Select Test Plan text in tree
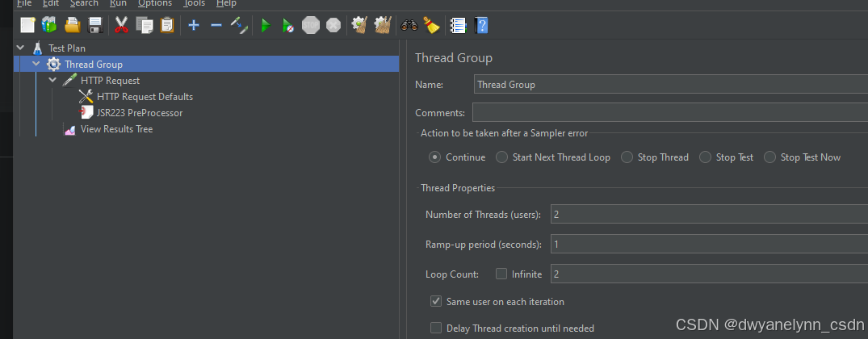868x339 pixels. coord(67,48)
